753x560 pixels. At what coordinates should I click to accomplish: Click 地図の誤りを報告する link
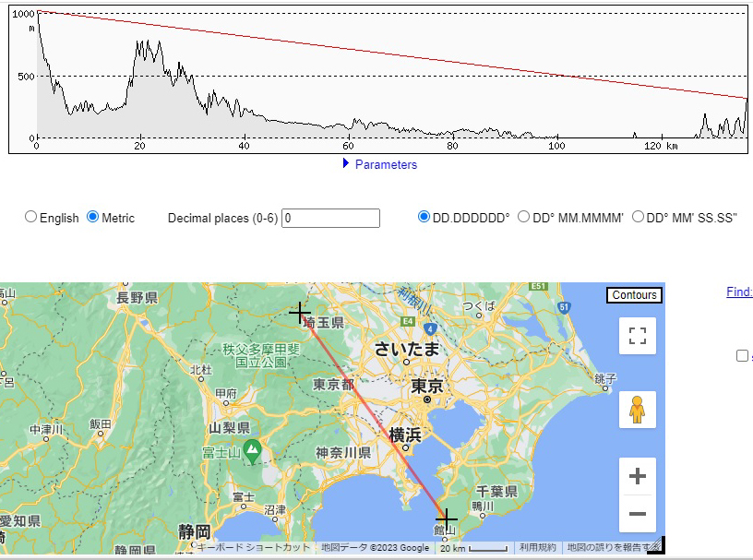point(610,547)
